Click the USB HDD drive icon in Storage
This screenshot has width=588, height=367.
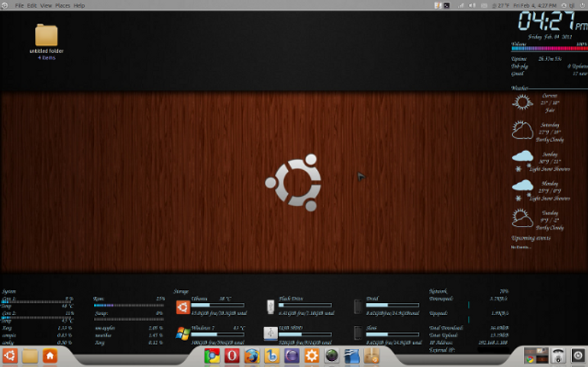(x=270, y=333)
